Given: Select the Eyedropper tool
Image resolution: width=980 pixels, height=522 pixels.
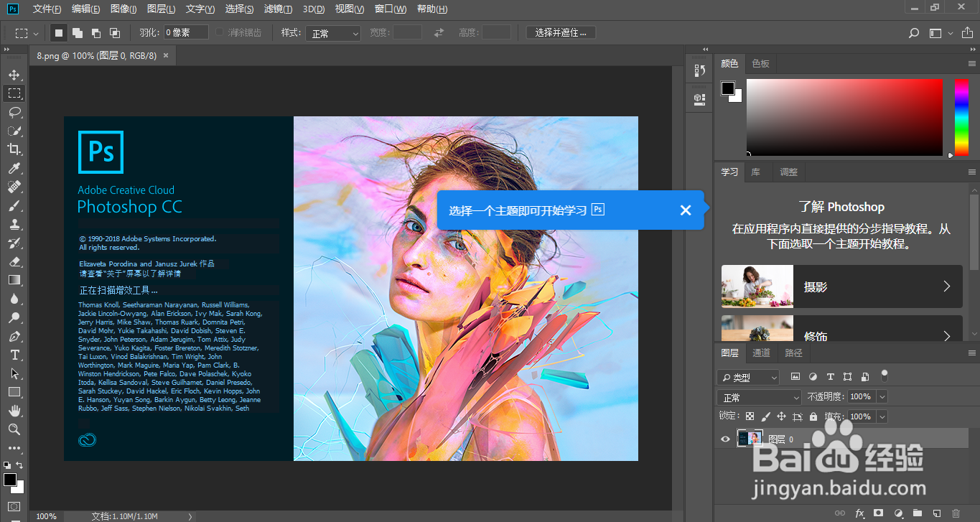Looking at the screenshot, I should coord(14,168).
